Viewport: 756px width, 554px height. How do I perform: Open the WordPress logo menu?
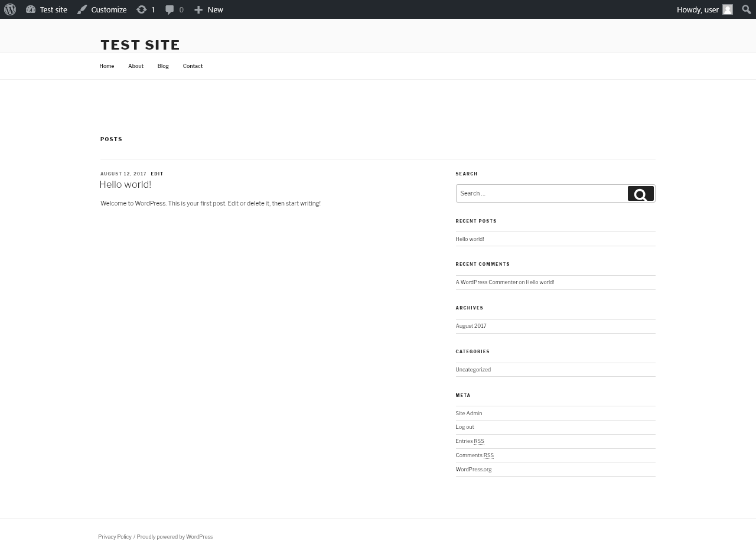[x=10, y=9]
